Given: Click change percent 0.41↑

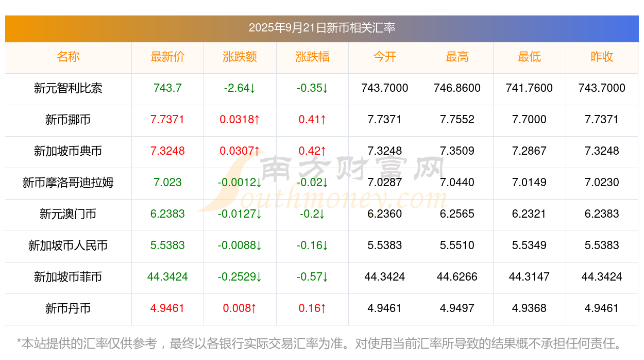Looking at the screenshot, I should [x=312, y=120].
